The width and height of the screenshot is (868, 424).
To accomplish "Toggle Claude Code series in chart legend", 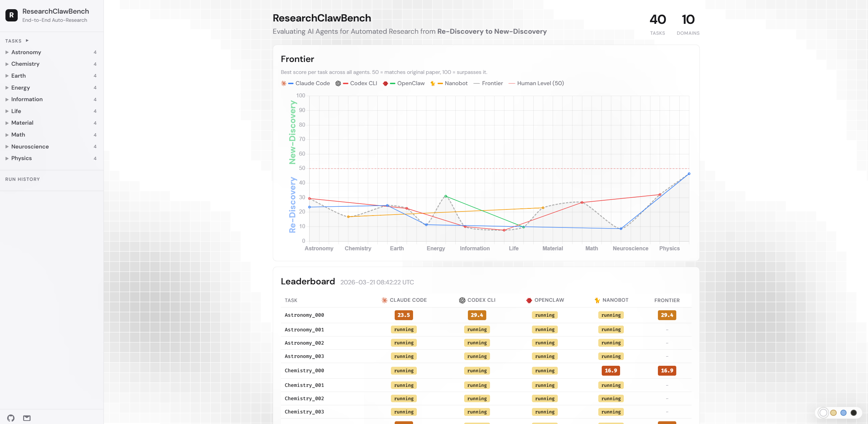I will coord(312,83).
